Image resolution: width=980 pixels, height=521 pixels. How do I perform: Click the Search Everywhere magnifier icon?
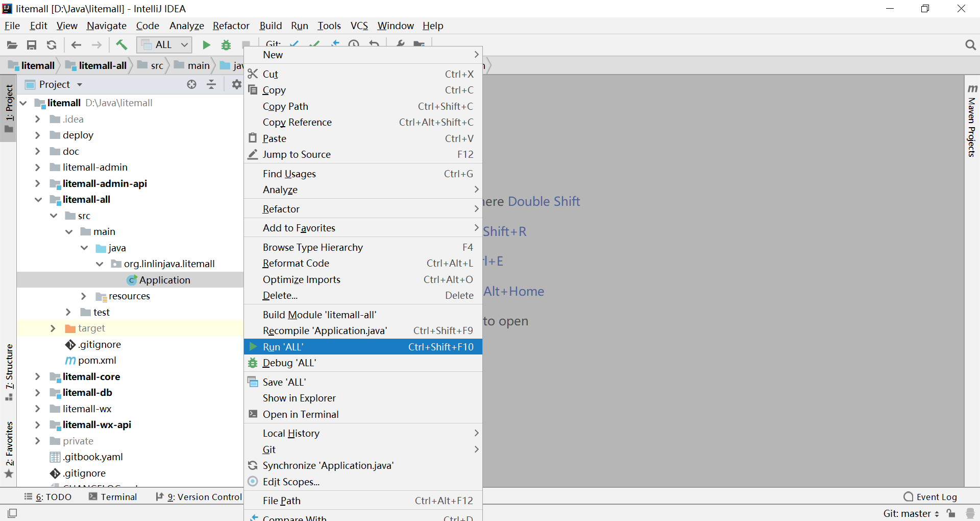(x=970, y=45)
